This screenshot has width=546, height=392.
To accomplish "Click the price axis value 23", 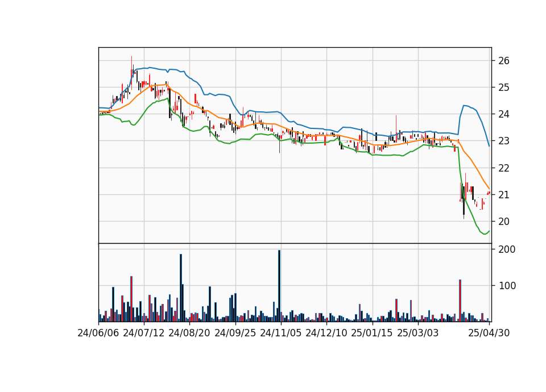I will tap(504, 141).
